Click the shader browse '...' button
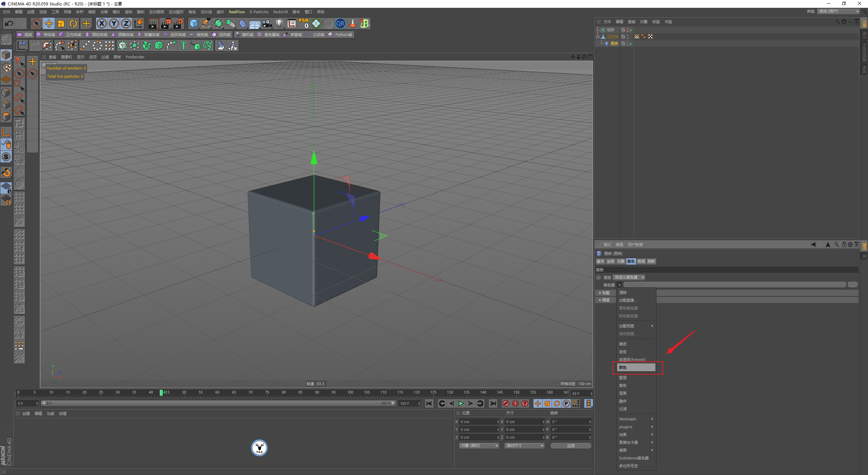Image resolution: width=868 pixels, height=475 pixels. tap(852, 285)
